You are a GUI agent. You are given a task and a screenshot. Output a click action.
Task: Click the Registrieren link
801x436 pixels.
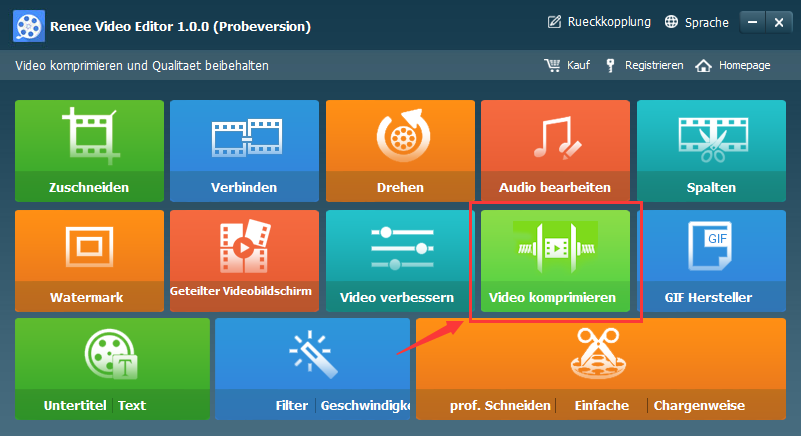654,65
